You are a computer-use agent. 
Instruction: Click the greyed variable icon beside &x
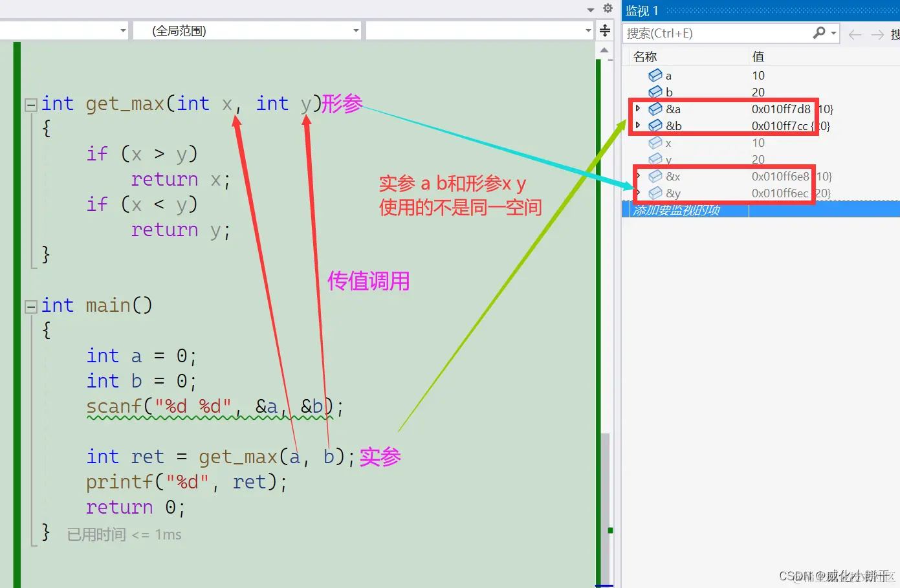point(655,176)
